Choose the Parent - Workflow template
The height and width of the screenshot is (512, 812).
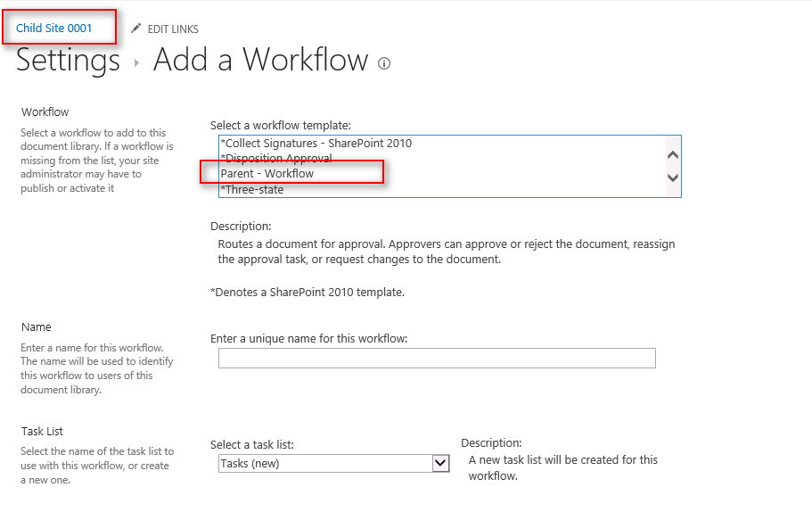267,174
